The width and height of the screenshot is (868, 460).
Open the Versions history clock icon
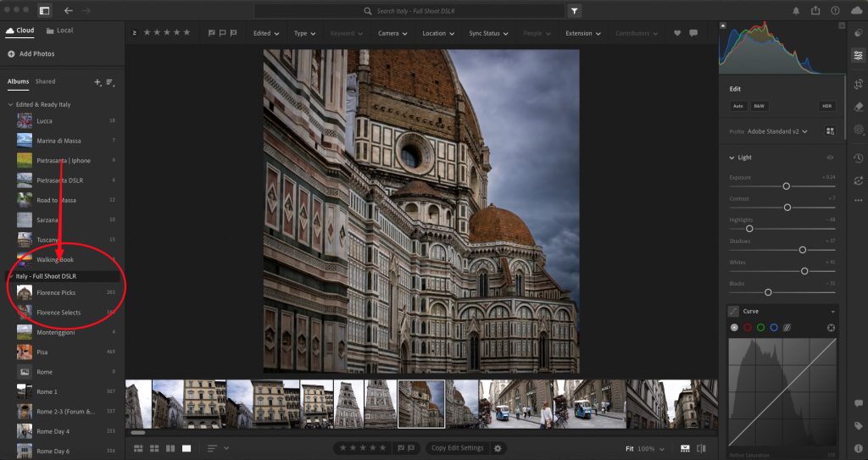coord(858,158)
